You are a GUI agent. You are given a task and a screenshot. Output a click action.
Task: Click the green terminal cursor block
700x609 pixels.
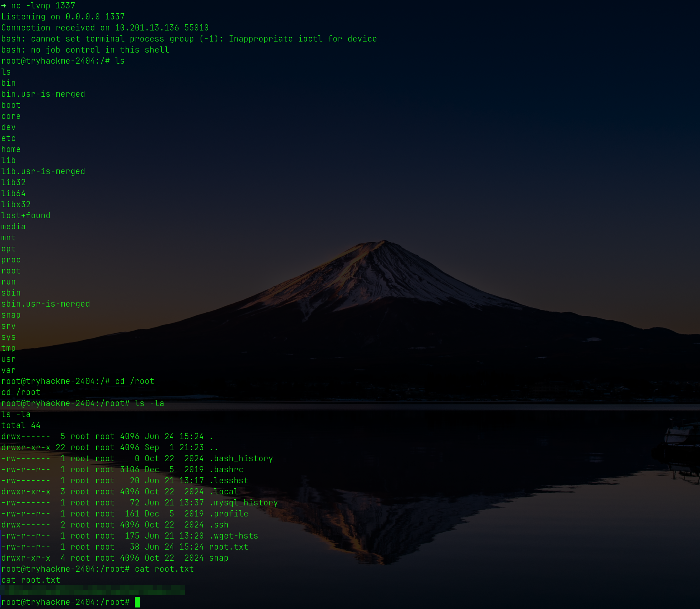coord(137,602)
